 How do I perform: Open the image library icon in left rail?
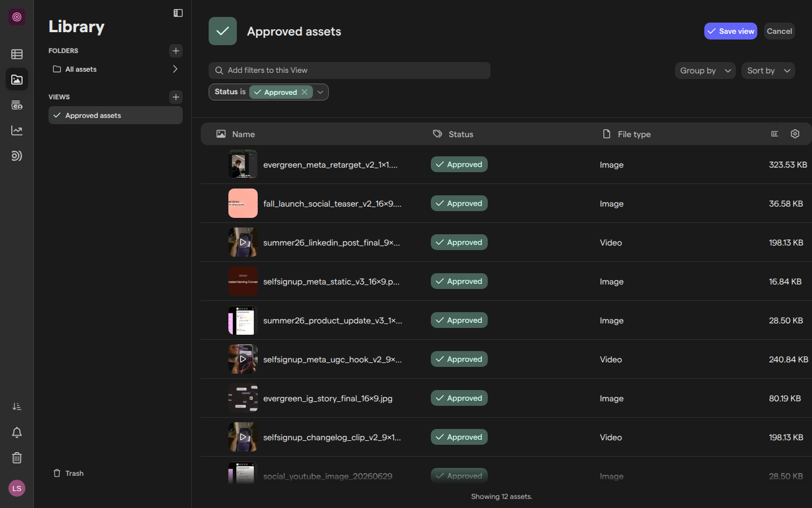[17, 80]
